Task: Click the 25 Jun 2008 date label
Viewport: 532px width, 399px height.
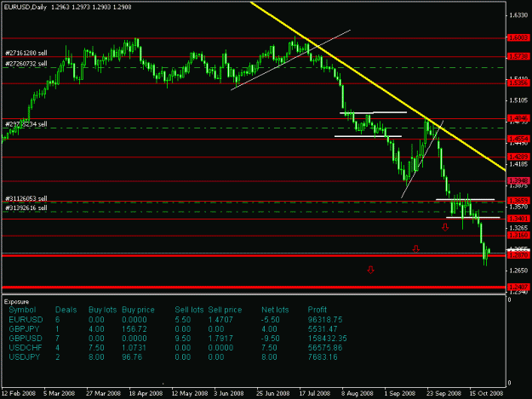Action: point(273,393)
